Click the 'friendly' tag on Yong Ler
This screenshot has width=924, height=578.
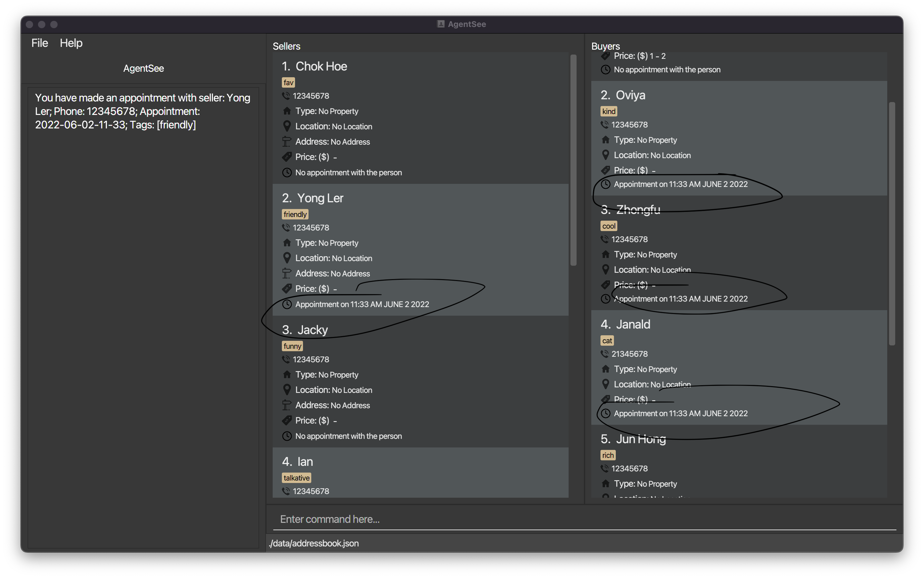[295, 214]
